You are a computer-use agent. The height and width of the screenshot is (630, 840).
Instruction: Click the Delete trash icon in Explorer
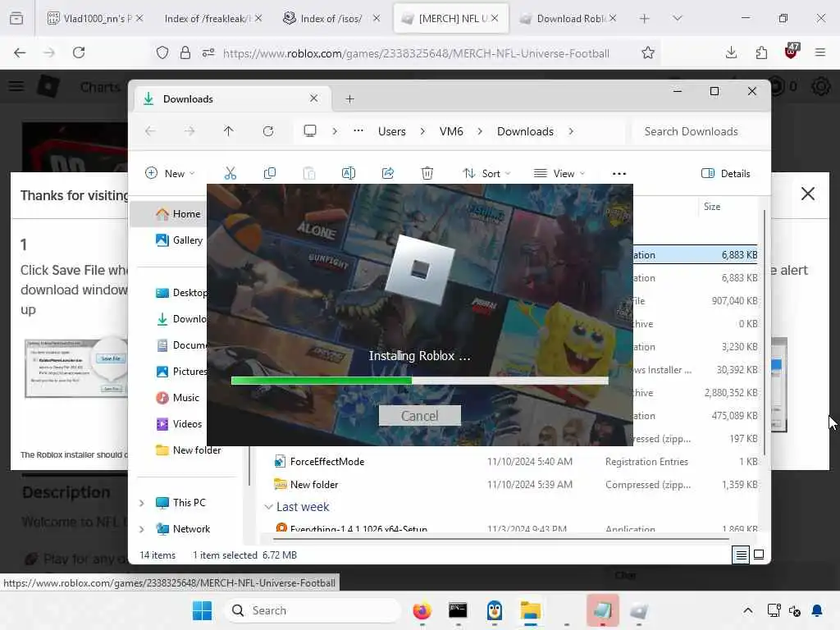pos(427,173)
